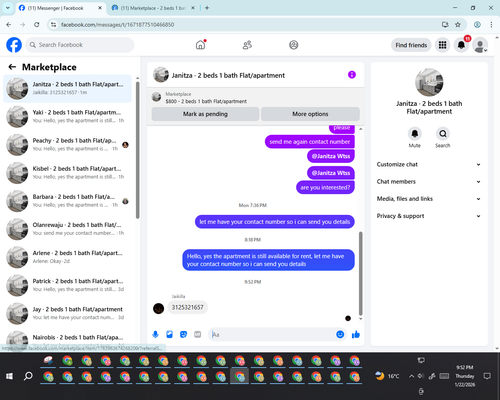Click Mark as pending button
The width and height of the screenshot is (500, 400).
coord(205,114)
